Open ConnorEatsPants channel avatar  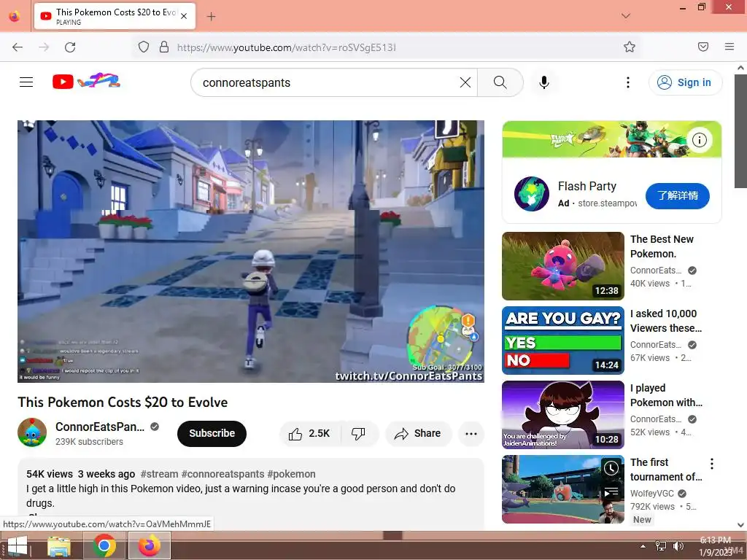point(32,432)
